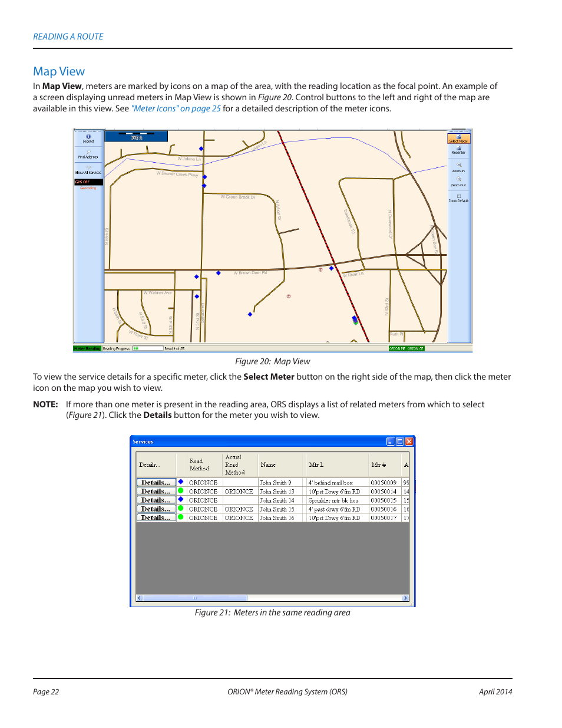Click the Meter Reading status label
Screen dimensions: 562x728
(87, 348)
